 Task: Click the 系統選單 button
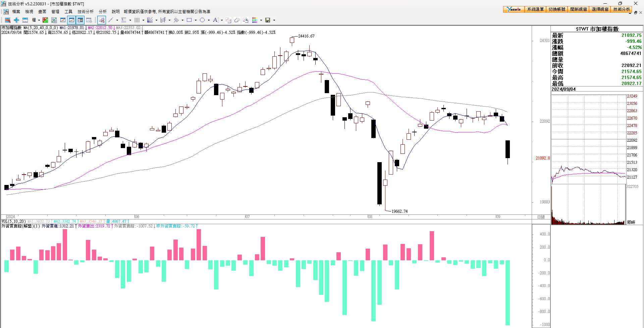(535, 9)
